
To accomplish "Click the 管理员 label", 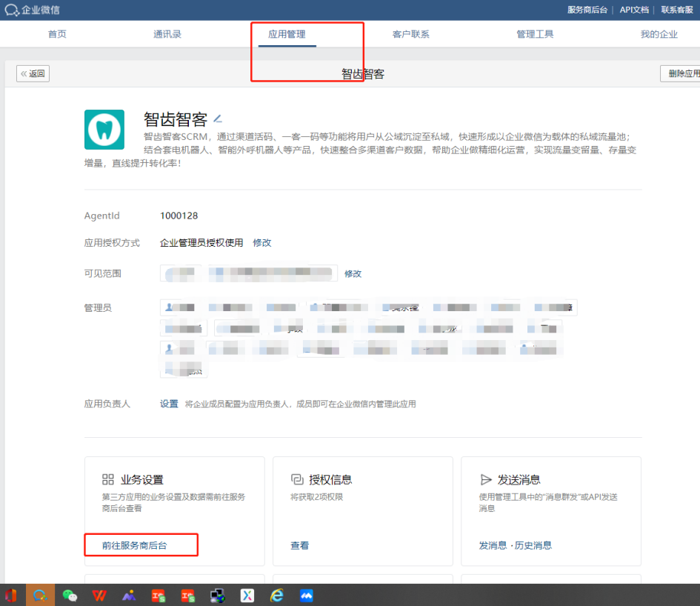I will click(x=98, y=307).
